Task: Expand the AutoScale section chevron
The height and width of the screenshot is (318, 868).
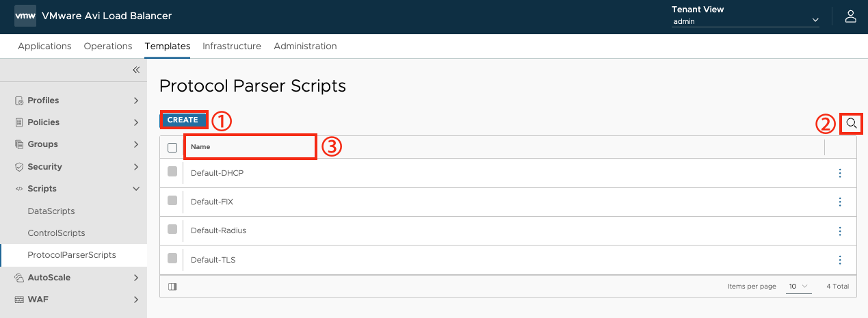Action: tap(136, 278)
